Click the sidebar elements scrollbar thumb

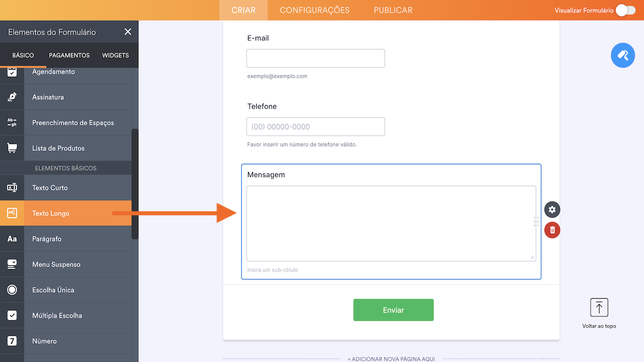pos(134,184)
